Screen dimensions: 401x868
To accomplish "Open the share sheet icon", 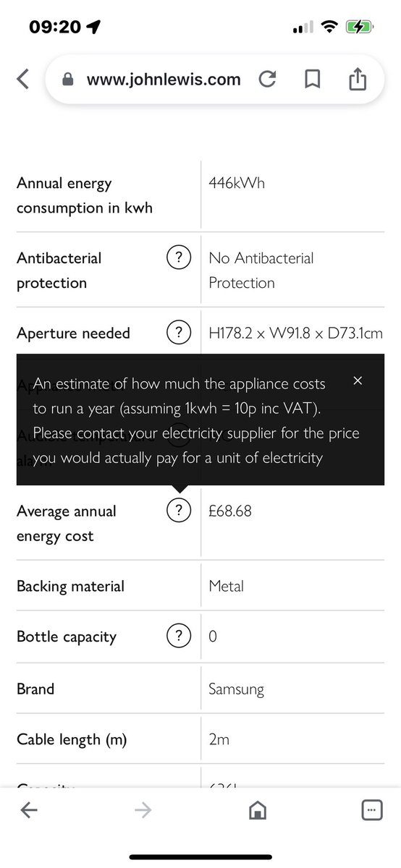I will click(x=358, y=80).
